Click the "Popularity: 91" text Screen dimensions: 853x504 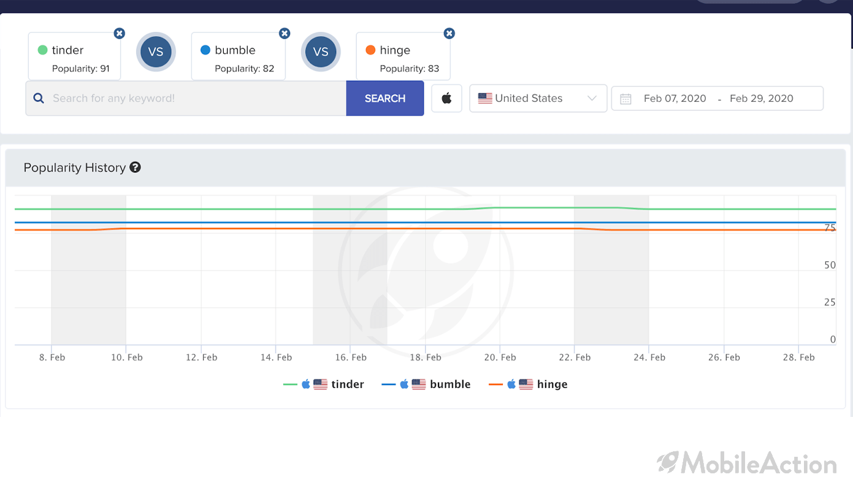pyautogui.click(x=81, y=69)
